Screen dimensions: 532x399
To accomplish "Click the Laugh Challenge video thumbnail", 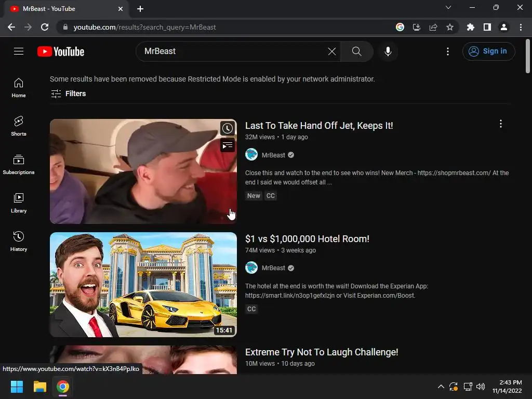I will pos(143,360).
